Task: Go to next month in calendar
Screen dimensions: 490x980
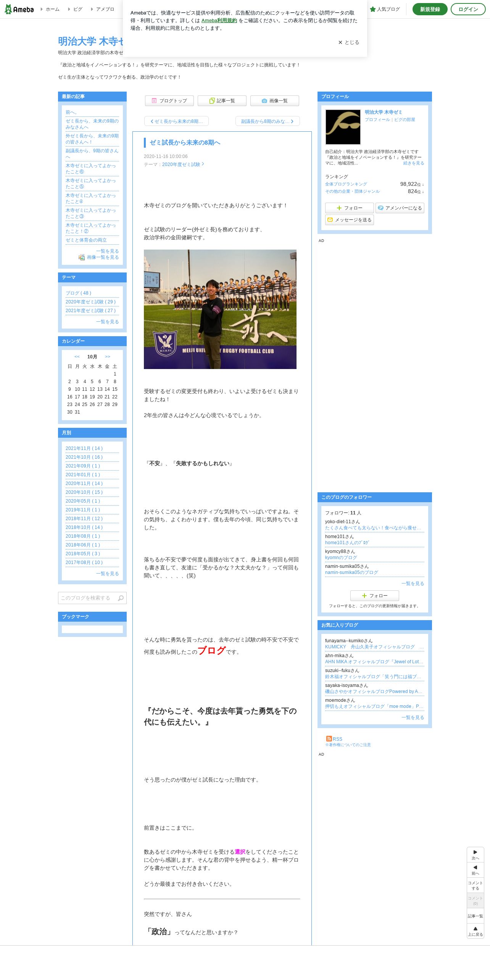Action: (x=108, y=357)
